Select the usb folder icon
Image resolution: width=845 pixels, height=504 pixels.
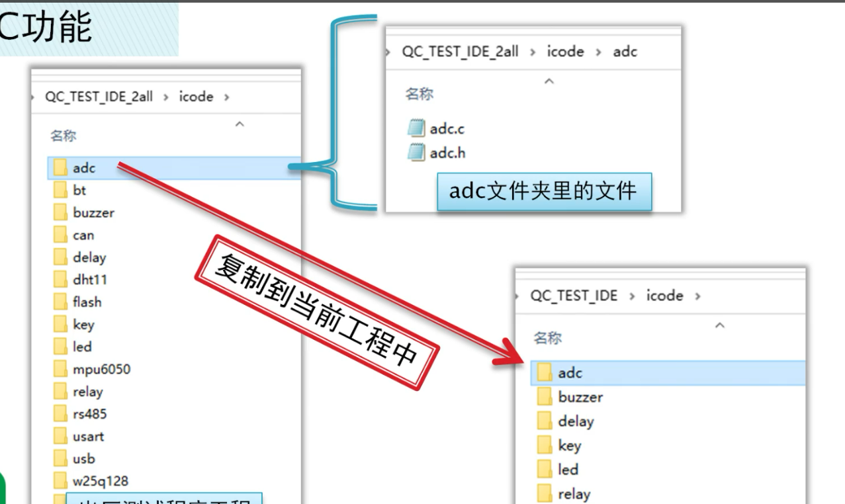[x=61, y=459]
